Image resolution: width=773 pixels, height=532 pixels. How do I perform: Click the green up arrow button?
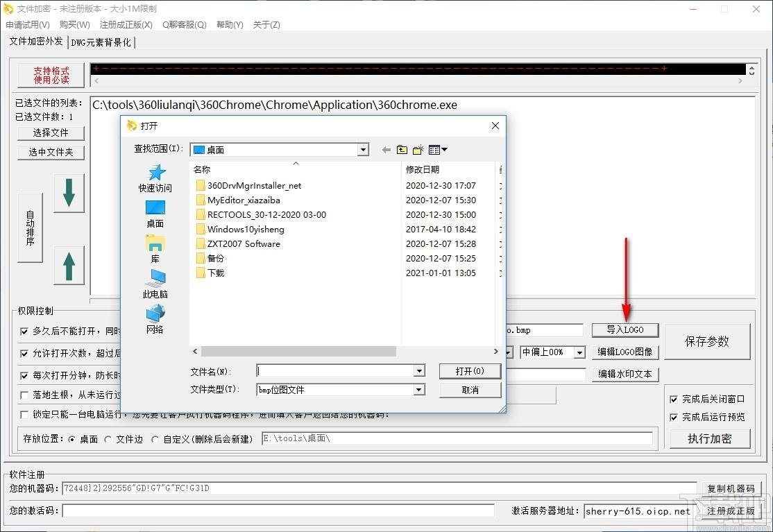click(x=69, y=266)
